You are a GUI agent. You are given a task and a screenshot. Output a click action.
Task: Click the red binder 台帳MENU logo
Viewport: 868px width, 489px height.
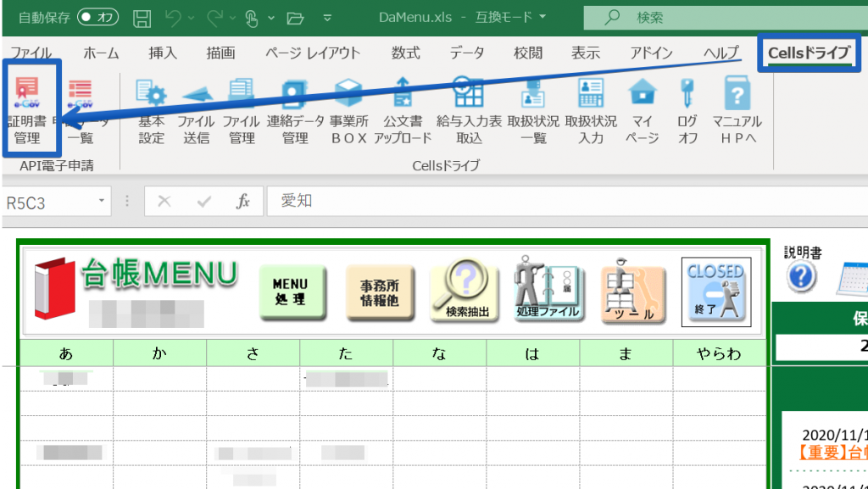click(53, 287)
